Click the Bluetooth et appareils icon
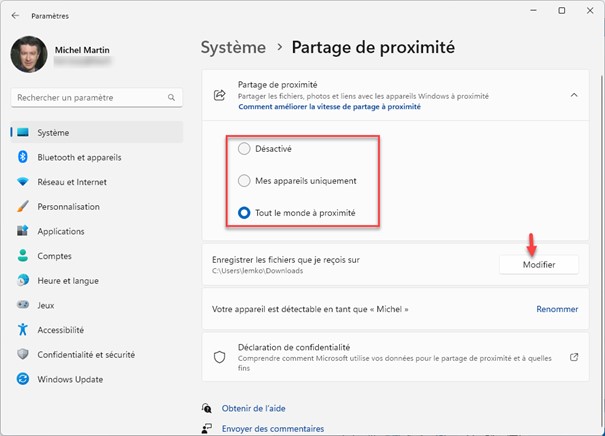Viewport: 605px width, 436px height. coord(22,157)
